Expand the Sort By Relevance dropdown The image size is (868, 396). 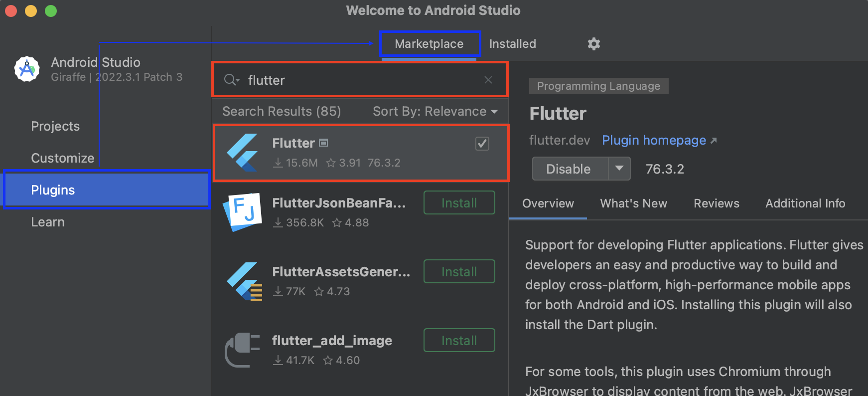[435, 111]
